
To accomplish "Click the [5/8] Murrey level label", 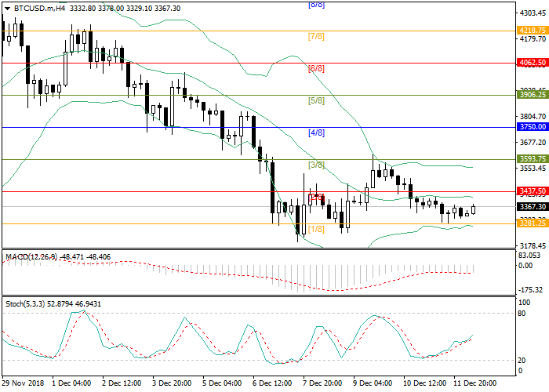I will pyautogui.click(x=316, y=101).
